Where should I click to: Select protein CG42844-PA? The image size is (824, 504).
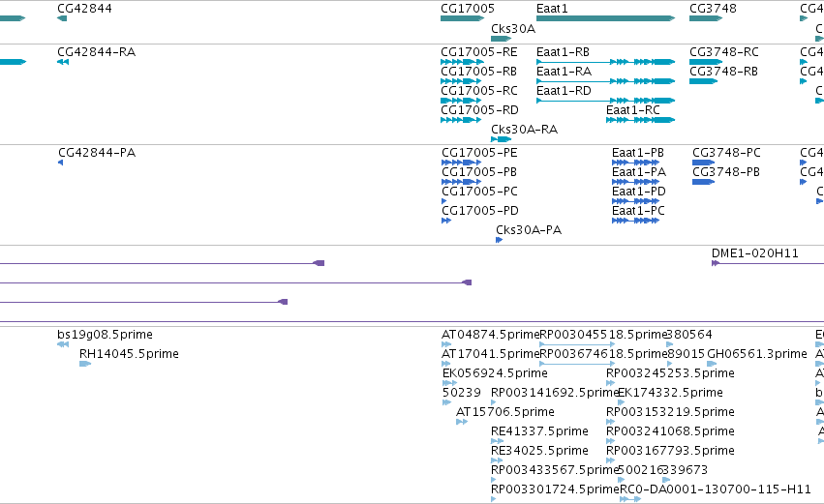[97, 153]
